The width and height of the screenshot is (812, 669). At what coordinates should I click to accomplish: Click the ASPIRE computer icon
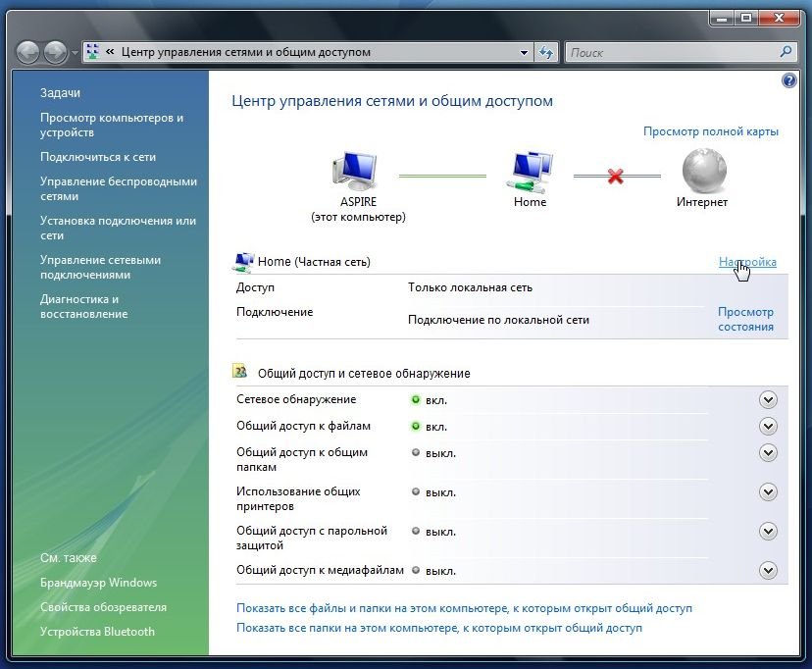(357, 171)
